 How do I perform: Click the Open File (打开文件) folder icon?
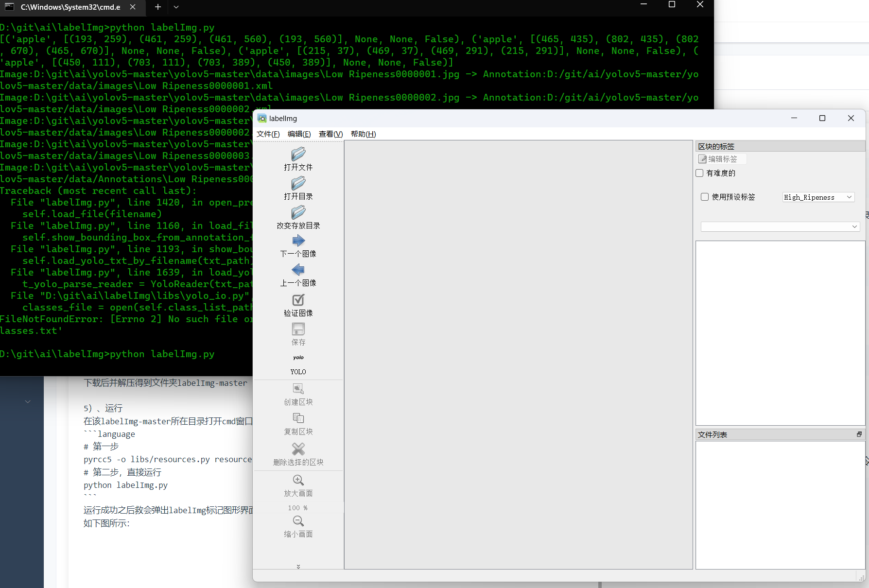coord(298,155)
